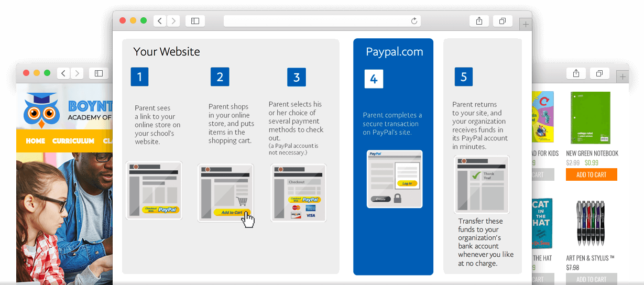Click ADD TO CART under New Green Notebook
This screenshot has width=644, height=285.
pyautogui.click(x=592, y=174)
